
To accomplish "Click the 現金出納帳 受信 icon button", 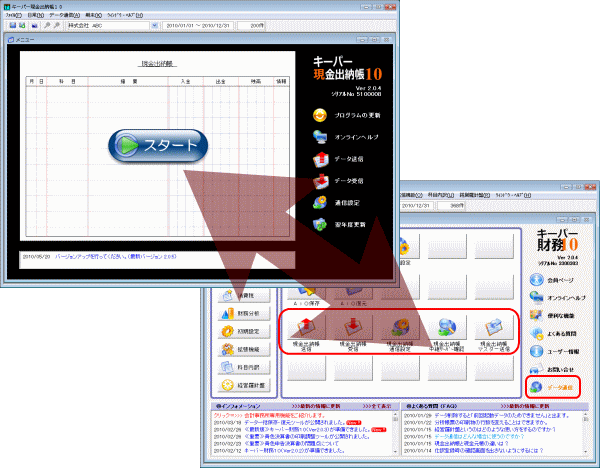I will (x=353, y=328).
